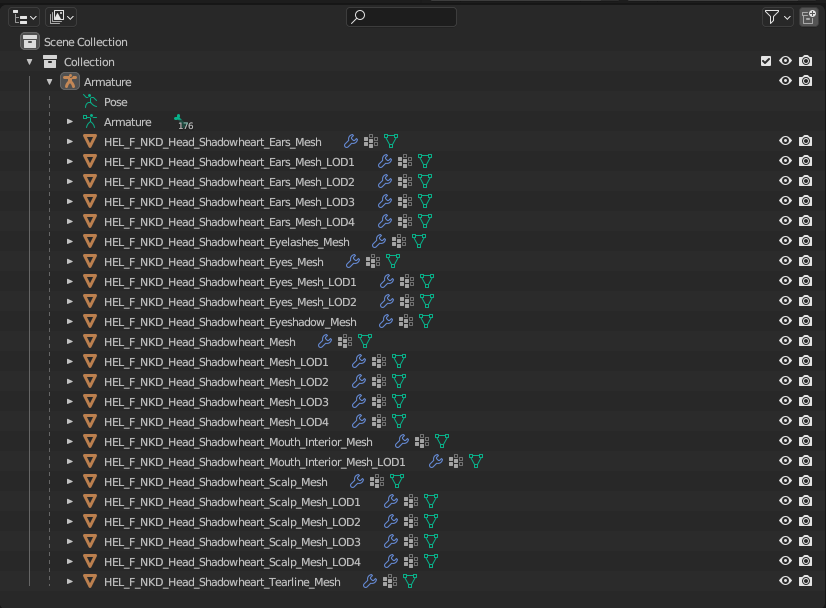Disable rendering for Shadowheart_Mesh_LOD1
The image size is (826, 608).
click(805, 361)
